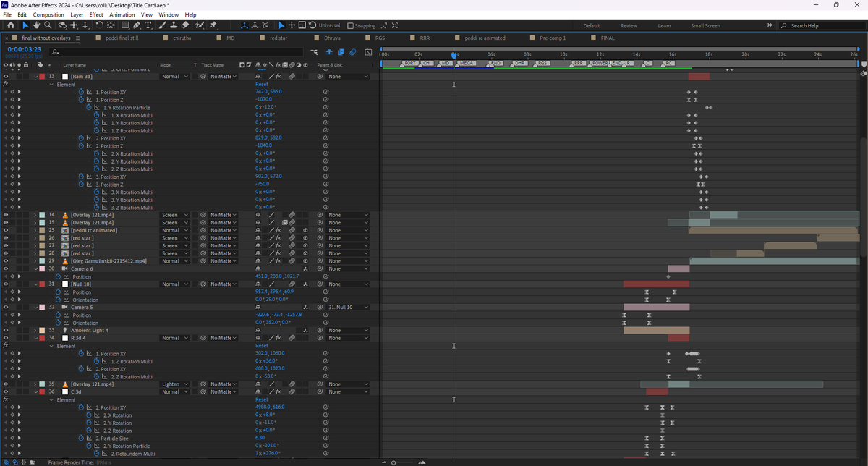Enable the Snapping checkbox
The width and height of the screenshot is (868, 466).
(x=351, y=25)
